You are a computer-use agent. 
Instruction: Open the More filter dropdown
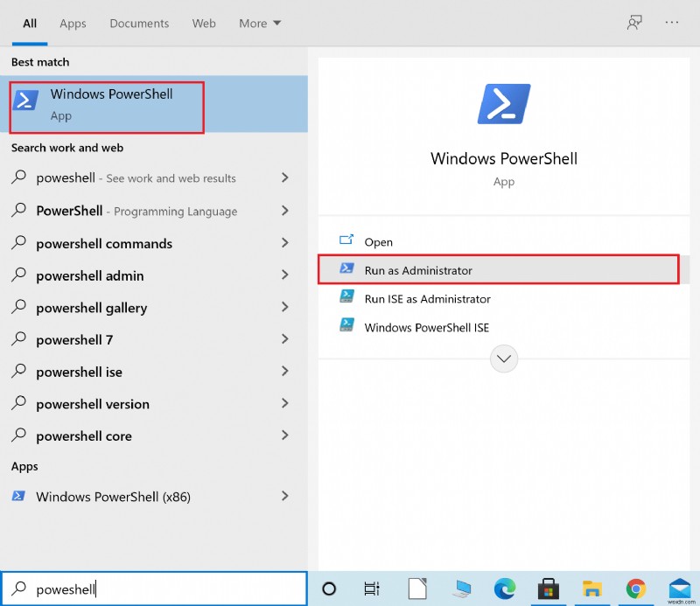click(x=259, y=24)
